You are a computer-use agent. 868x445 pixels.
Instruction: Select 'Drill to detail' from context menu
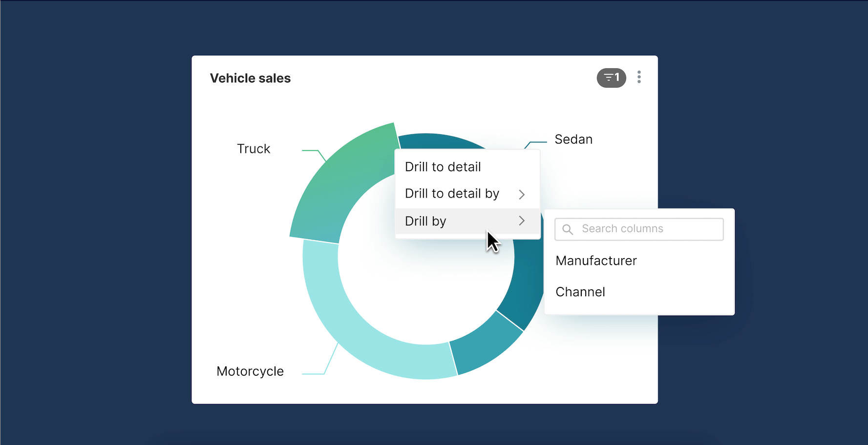tap(443, 167)
